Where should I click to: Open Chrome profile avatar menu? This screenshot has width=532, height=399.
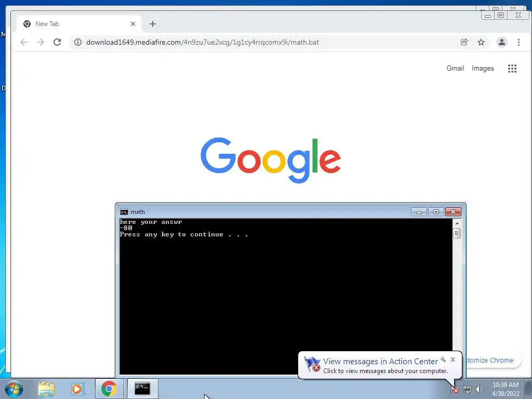pos(502,42)
